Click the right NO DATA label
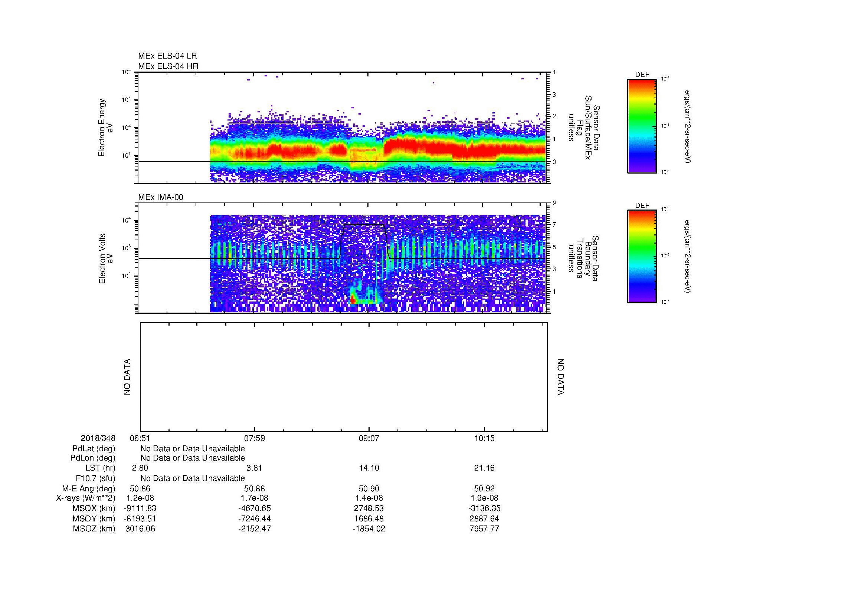The width and height of the screenshot is (868, 613). click(560, 377)
